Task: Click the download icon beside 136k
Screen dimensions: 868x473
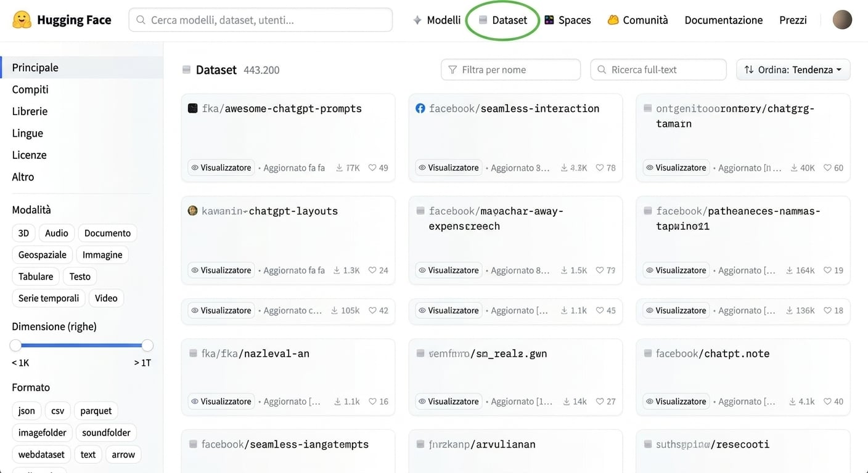Action: [x=790, y=310]
